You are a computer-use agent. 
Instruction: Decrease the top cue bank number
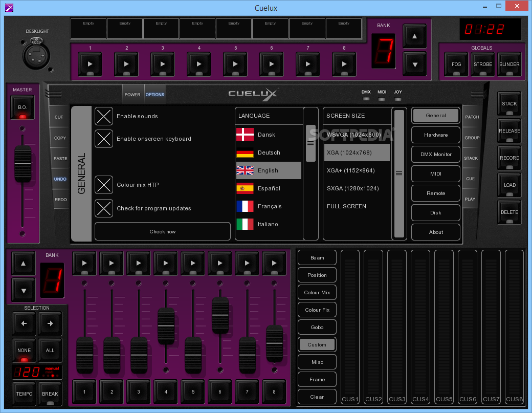pyautogui.click(x=415, y=64)
